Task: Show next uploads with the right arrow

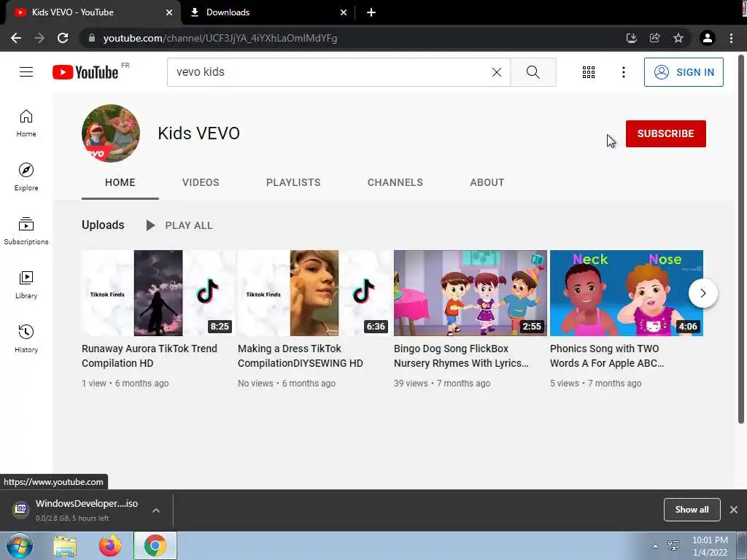Action: [x=703, y=293]
